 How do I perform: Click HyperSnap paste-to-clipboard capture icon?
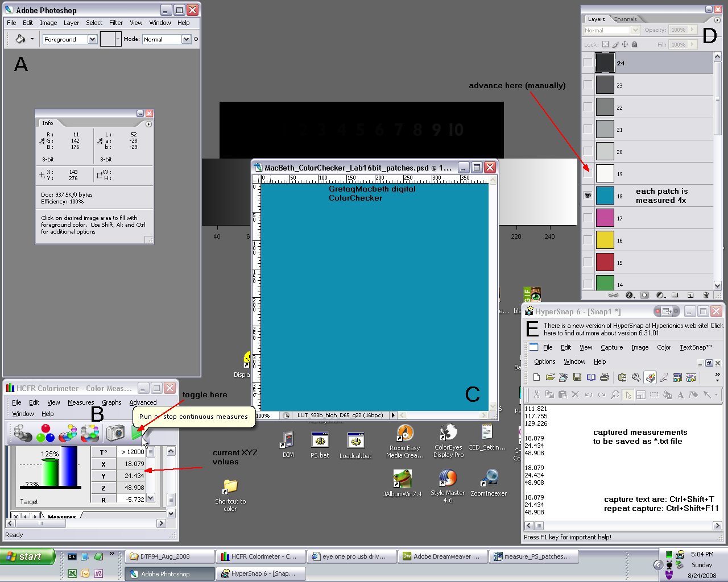[x=622, y=377]
